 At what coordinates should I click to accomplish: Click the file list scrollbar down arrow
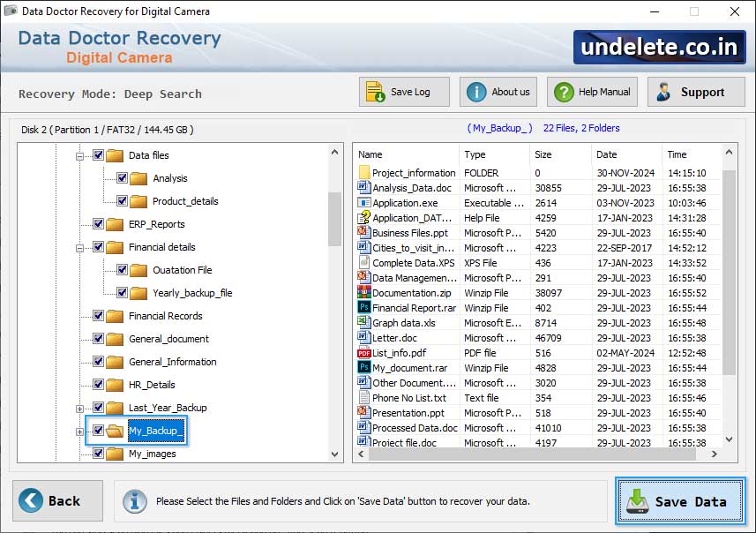[x=727, y=439]
